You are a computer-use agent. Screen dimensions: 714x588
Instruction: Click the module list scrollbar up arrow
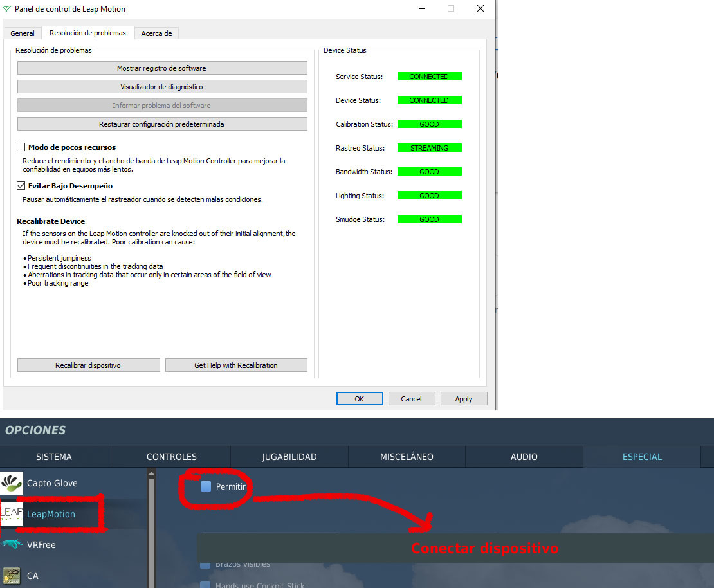[152, 473]
